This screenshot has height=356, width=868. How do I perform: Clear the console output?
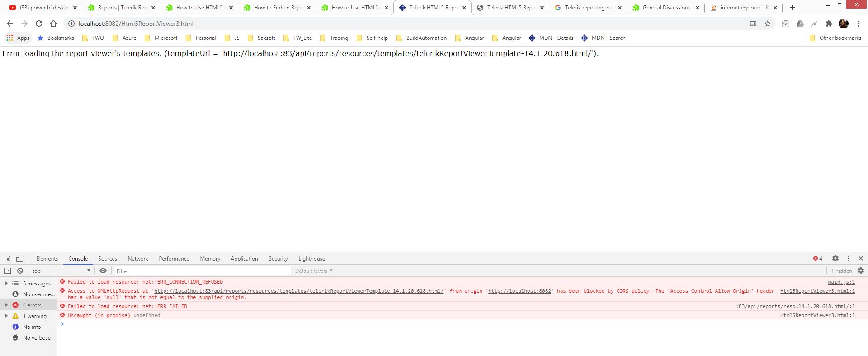click(x=20, y=271)
